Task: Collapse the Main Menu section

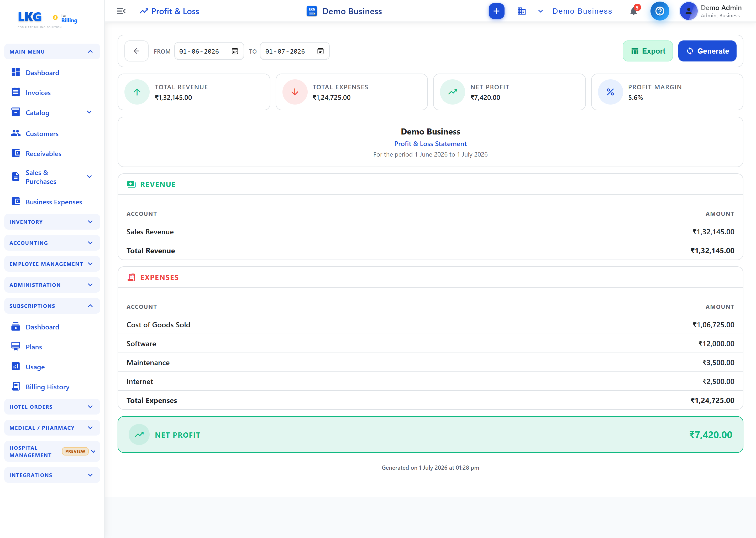Action: point(52,51)
